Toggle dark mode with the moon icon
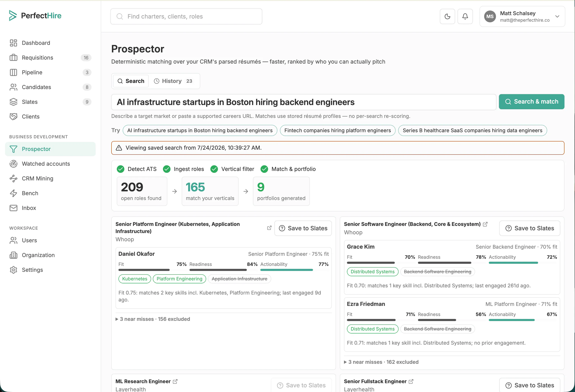 pos(447,17)
